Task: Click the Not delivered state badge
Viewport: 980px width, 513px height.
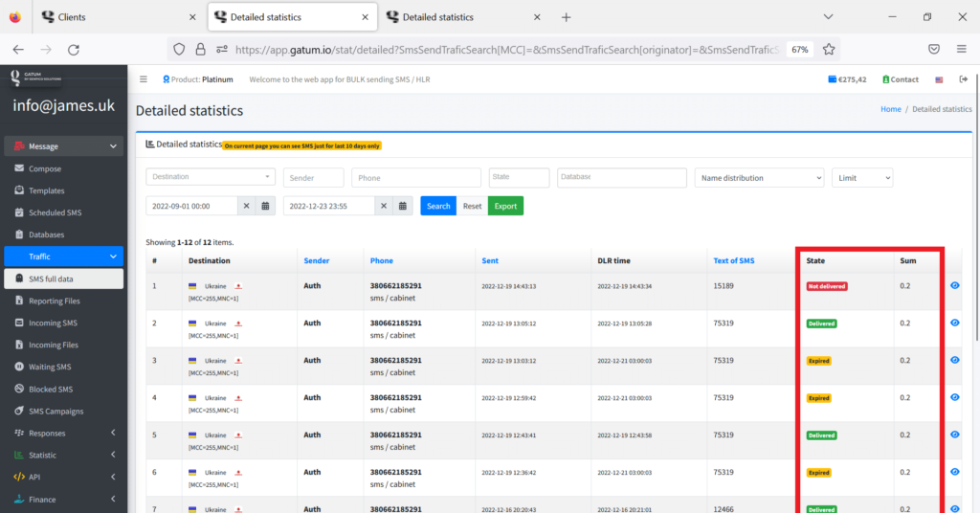Action: (827, 286)
